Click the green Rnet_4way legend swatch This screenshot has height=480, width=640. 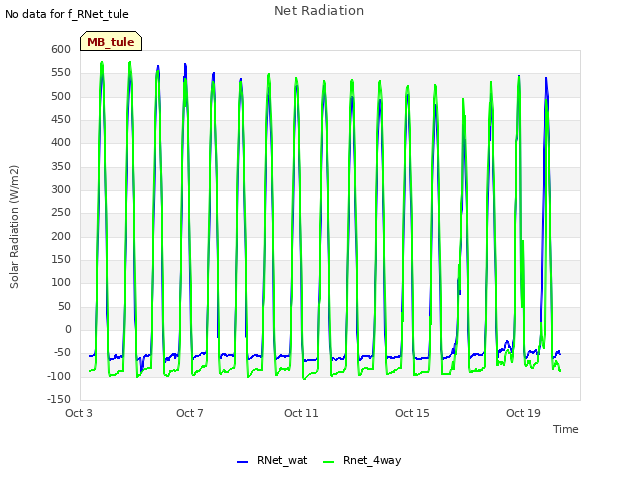point(328,462)
